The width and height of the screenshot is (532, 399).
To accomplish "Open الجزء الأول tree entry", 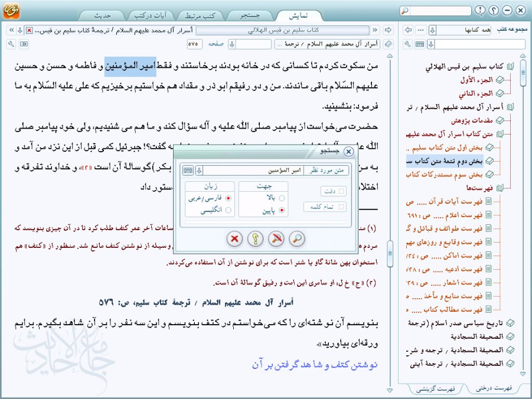I will click(476, 80).
